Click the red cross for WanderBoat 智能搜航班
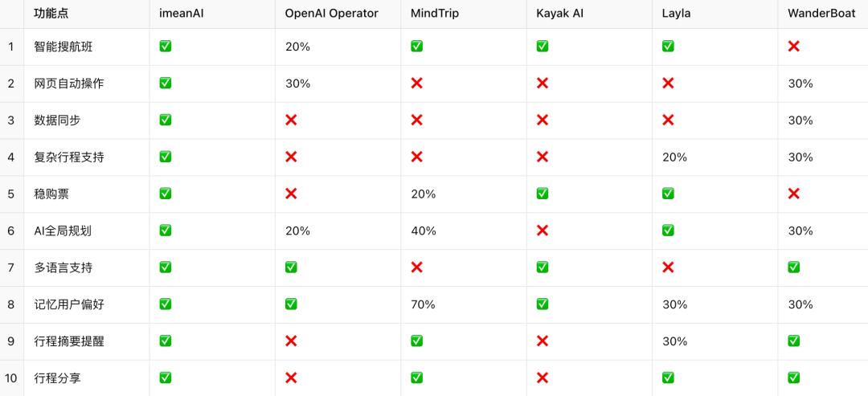 [794, 47]
